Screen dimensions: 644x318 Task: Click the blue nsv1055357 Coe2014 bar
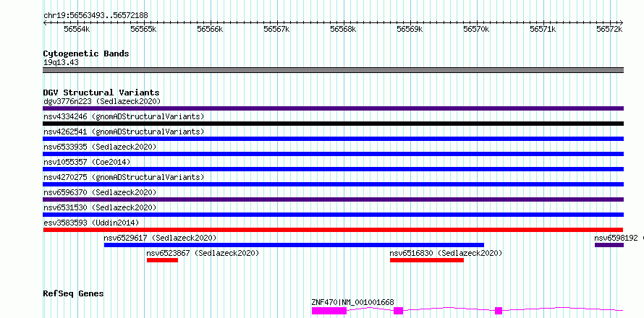tap(333, 169)
